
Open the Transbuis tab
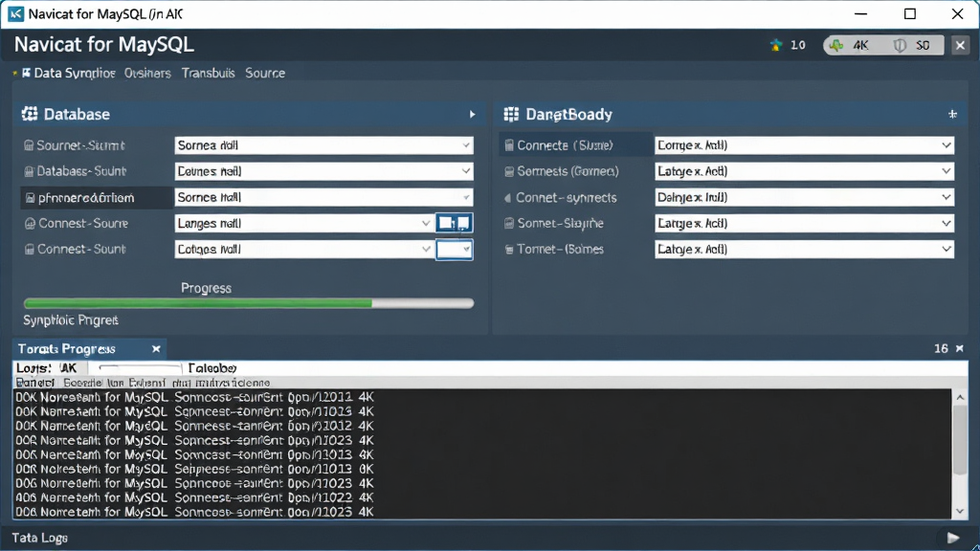(x=208, y=73)
